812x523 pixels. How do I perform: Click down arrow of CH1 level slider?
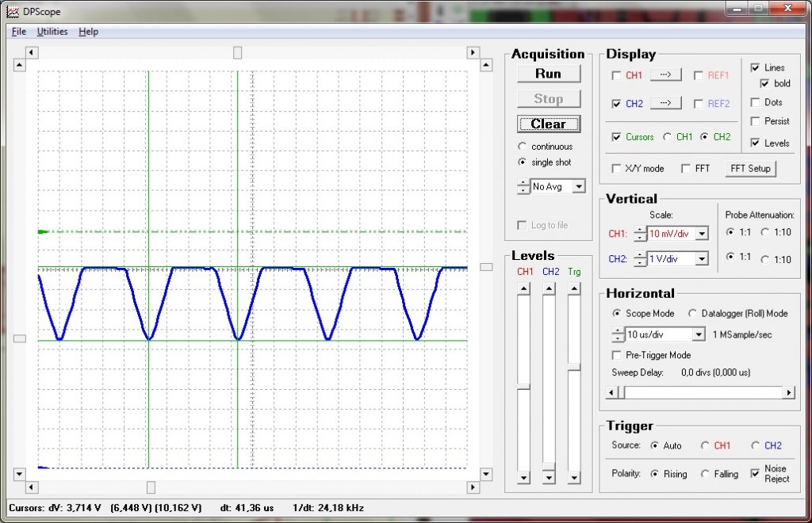coord(523,478)
